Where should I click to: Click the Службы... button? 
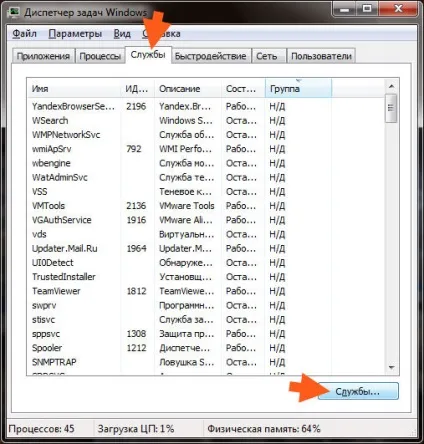358,391
